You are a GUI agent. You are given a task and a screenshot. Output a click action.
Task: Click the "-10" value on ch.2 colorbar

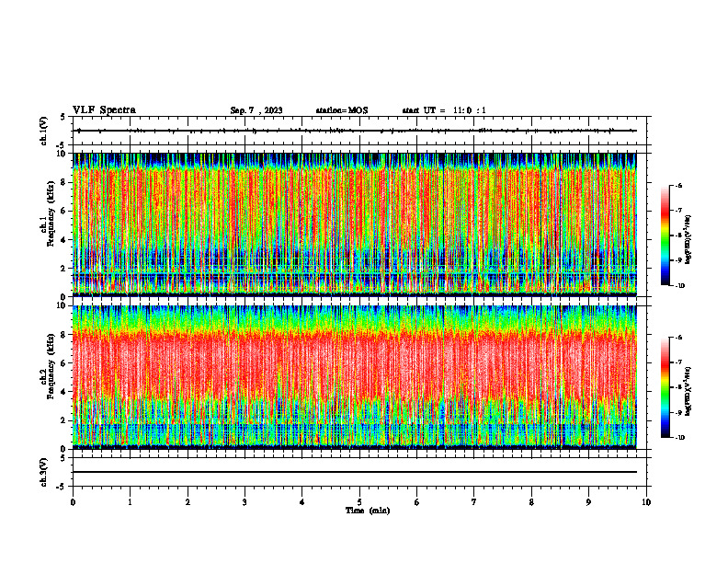point(679,438)
